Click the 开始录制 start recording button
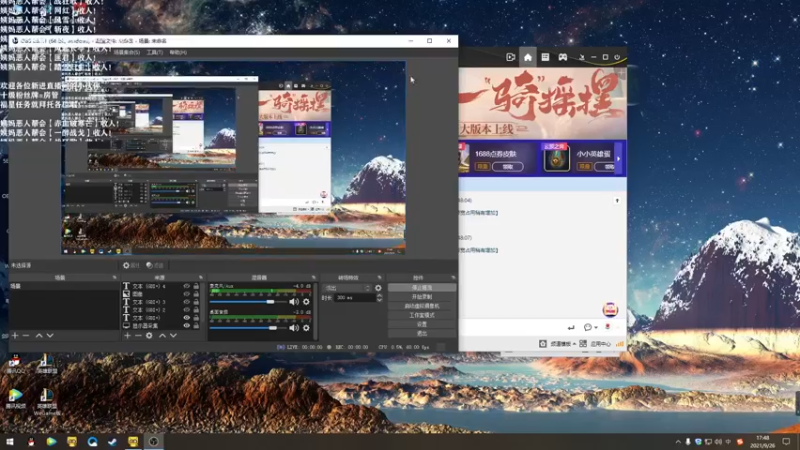The height and width of the screenshot is (450, 800). tap(421, 297)
